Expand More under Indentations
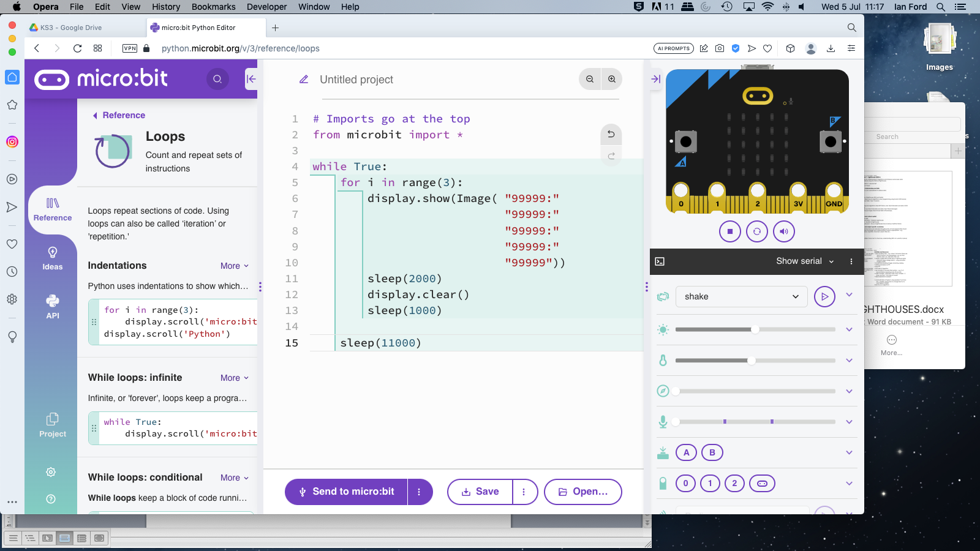 pyautogui.click(x=235, y=266)
